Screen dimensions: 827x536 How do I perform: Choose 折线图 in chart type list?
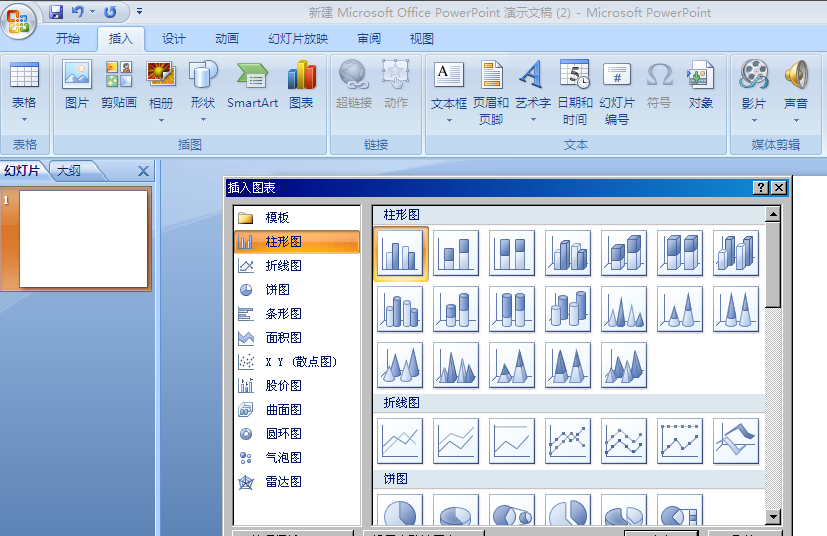tap(296, 265)
